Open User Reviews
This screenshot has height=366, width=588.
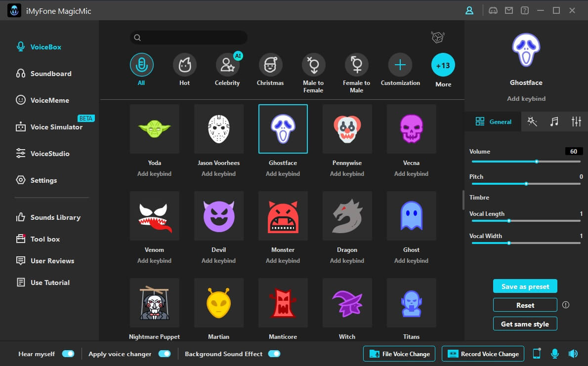click(x=45, y=261)
